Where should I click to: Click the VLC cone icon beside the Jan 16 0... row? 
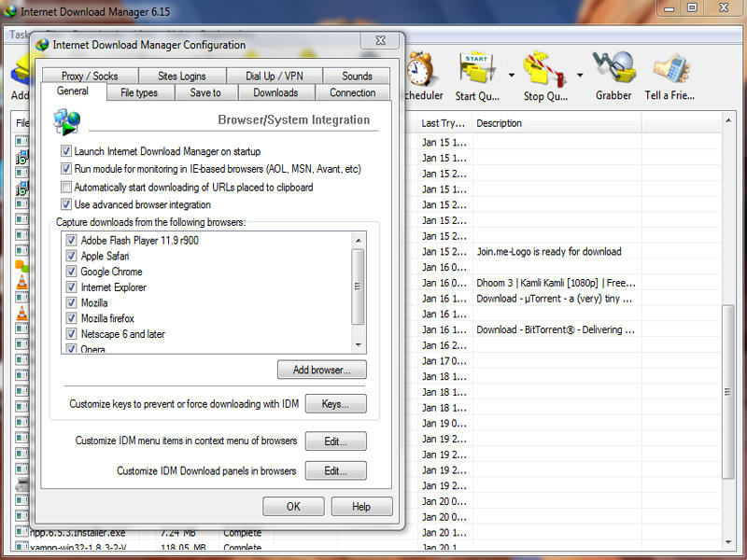tap(21, 282)
